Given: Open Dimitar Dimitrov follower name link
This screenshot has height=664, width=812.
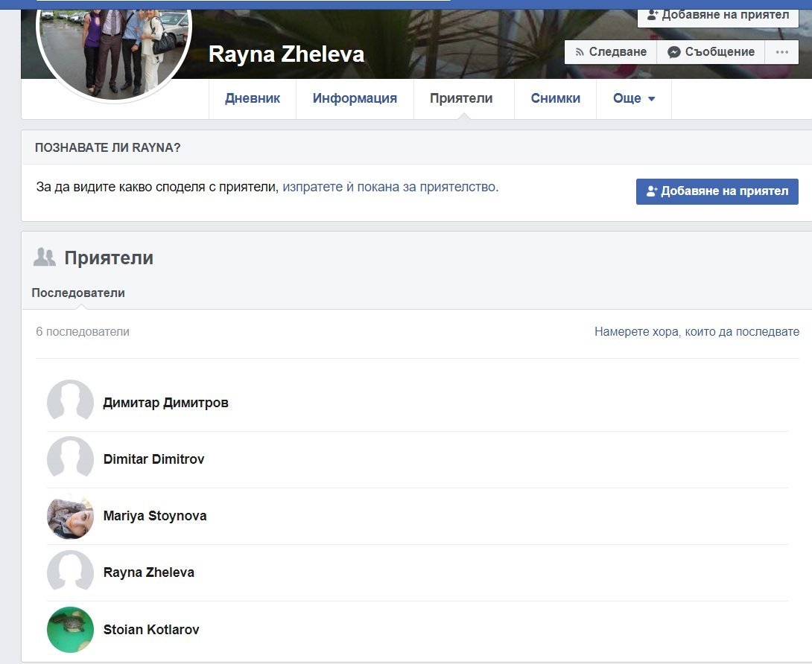Looking at the screenshot, I should (153, 459).
